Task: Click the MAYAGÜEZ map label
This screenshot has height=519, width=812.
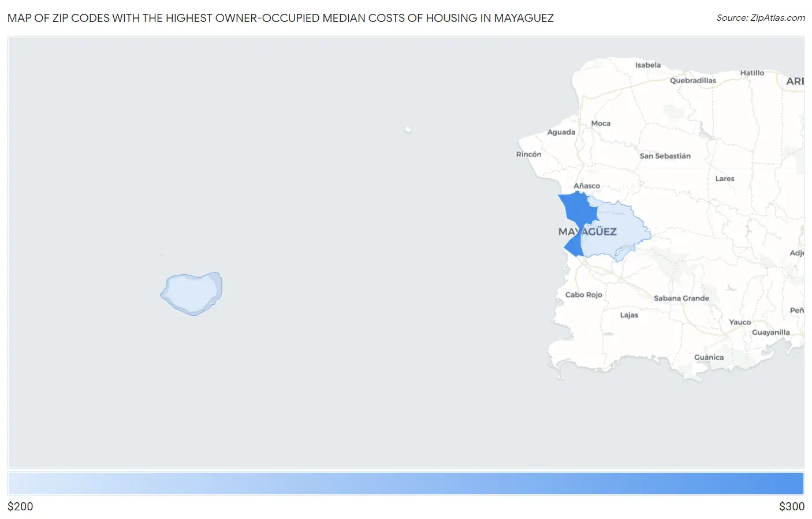Action: [x=587, y=232]
